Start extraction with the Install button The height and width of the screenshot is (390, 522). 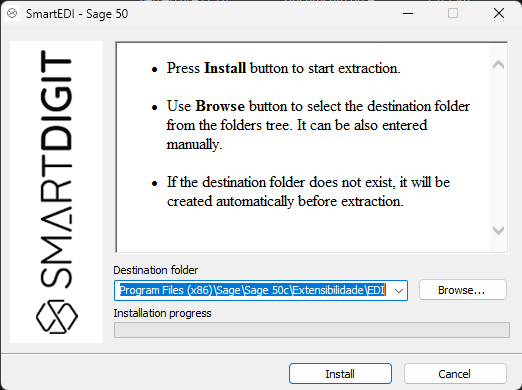340,374
